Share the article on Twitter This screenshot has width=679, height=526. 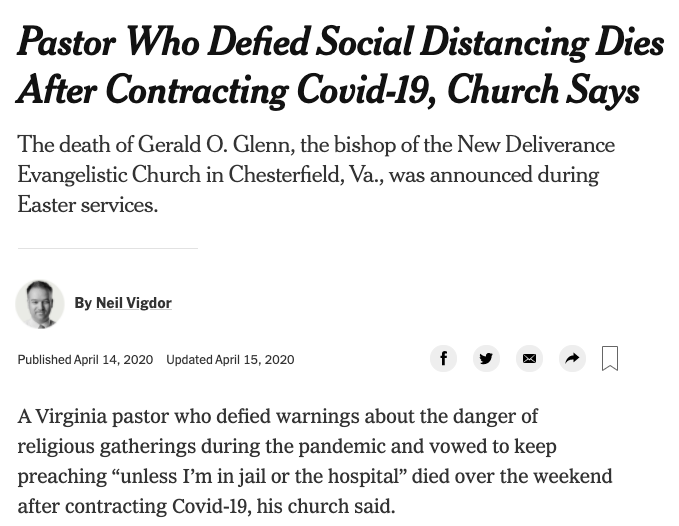tap(486, 358)
